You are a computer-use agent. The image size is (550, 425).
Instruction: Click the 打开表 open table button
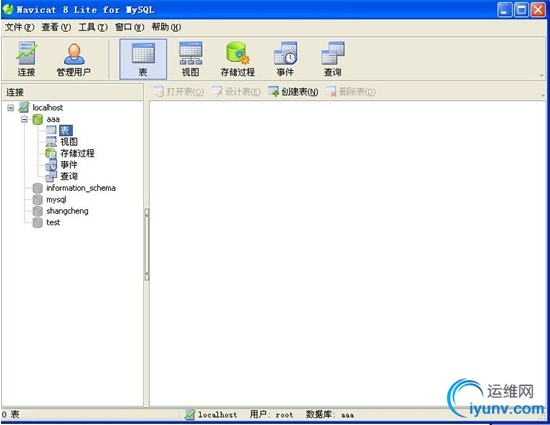[x=179, y=92]
